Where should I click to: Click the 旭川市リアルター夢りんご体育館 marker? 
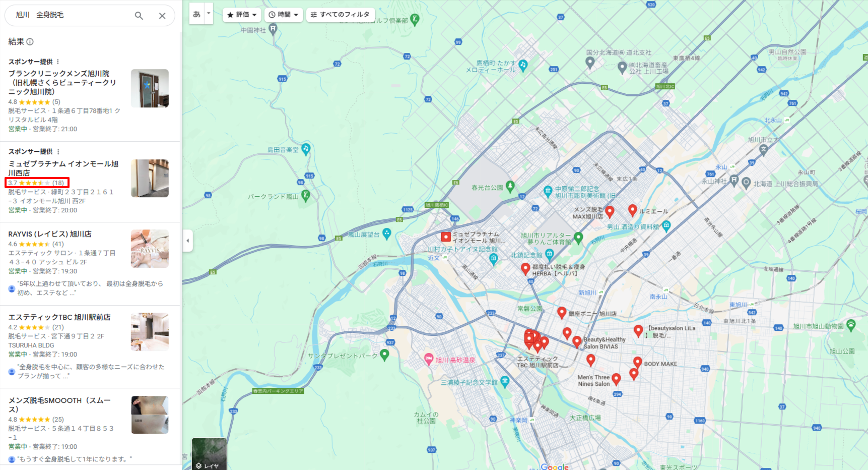[x=578, y=238]
